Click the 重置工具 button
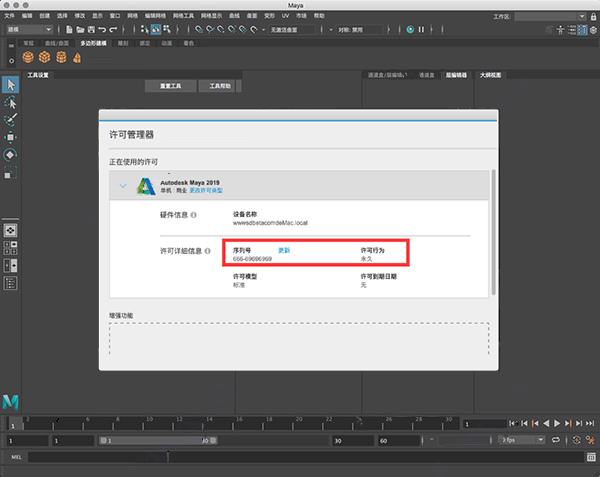Viewport: 600px width, 477px height. pos(169,86)
